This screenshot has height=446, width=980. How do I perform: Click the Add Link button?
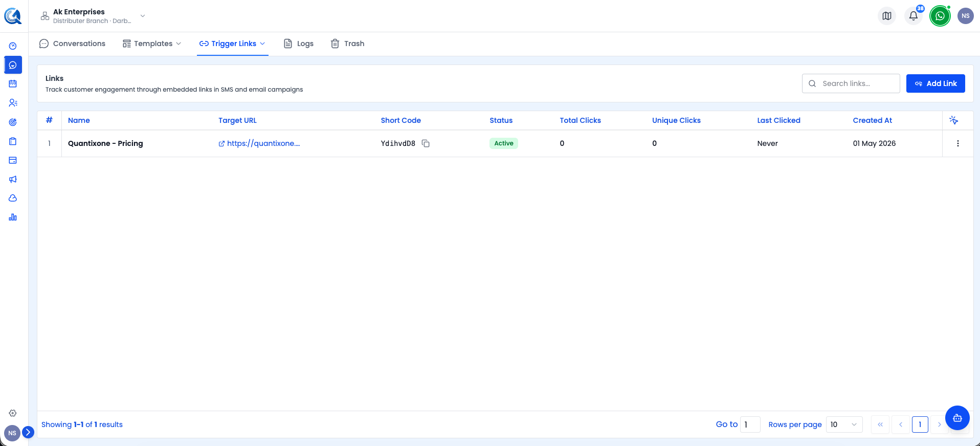point(936,83)
